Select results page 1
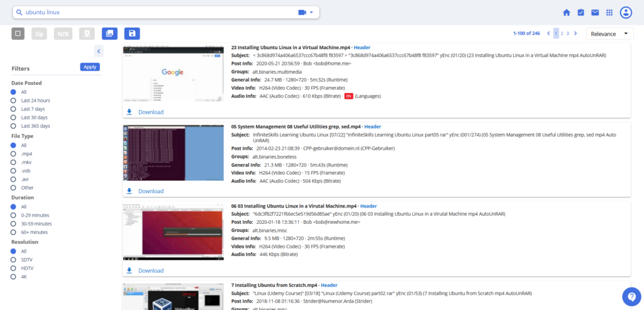This screenshot has height=310, width=644. click(x=556, y=34)
